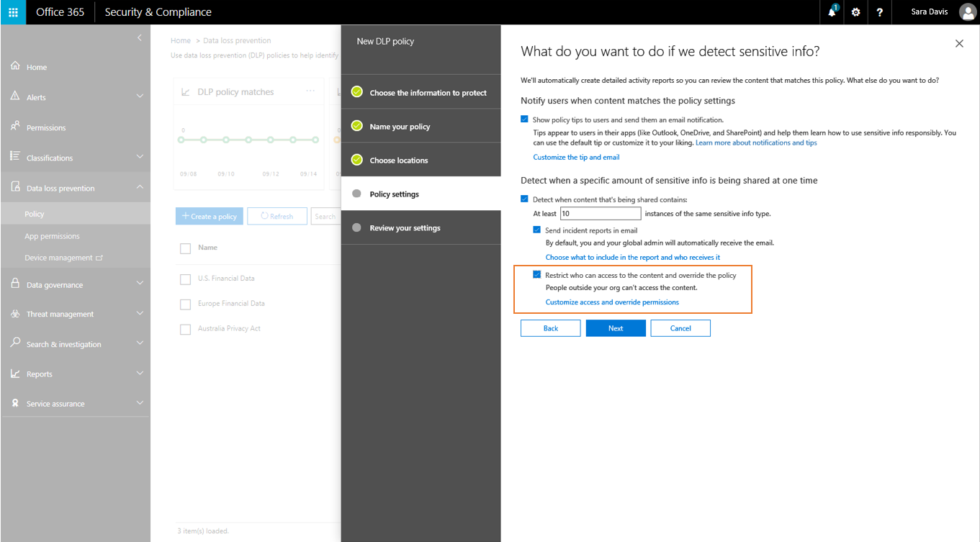
Task: Go to Data loss prevention breadcrumb
Action: (236, 40)
